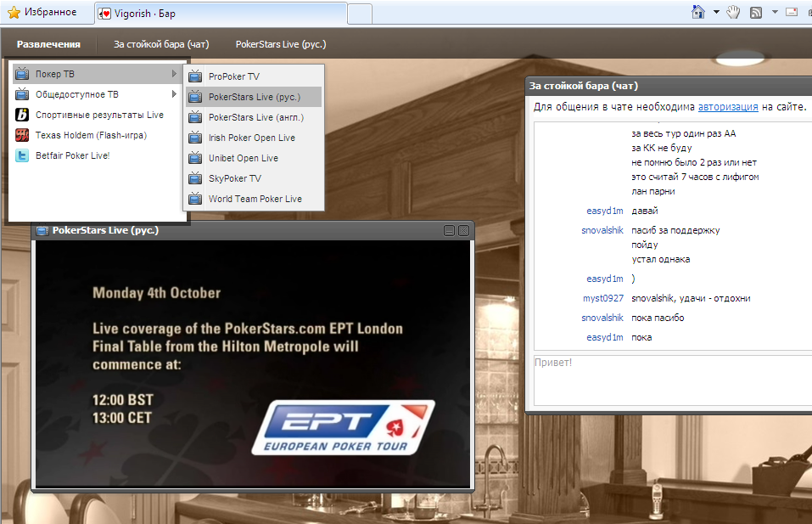Open the Развлечения menu
The height and width of the screenshot is (524, 812).
[48, 44]
